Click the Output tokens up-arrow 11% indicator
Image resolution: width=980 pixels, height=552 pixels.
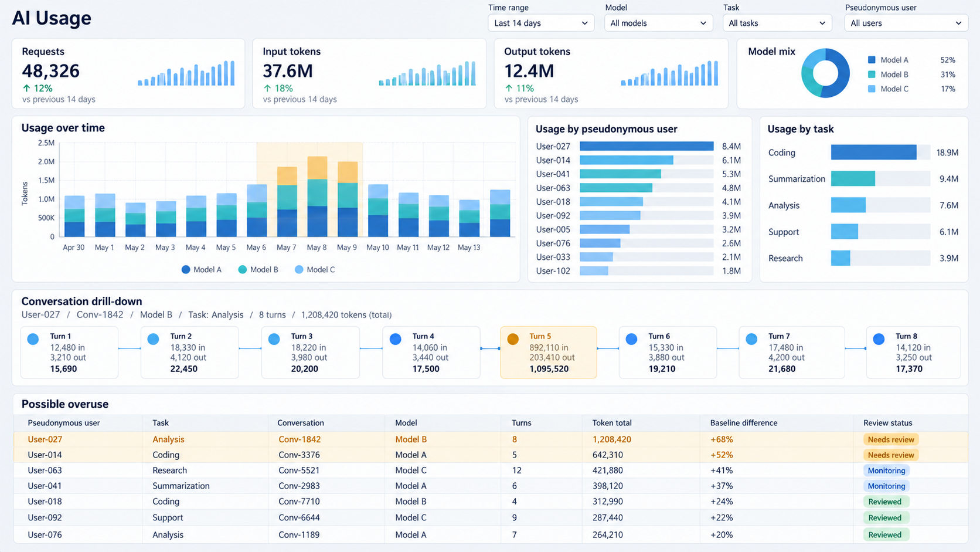coord(519,88)
